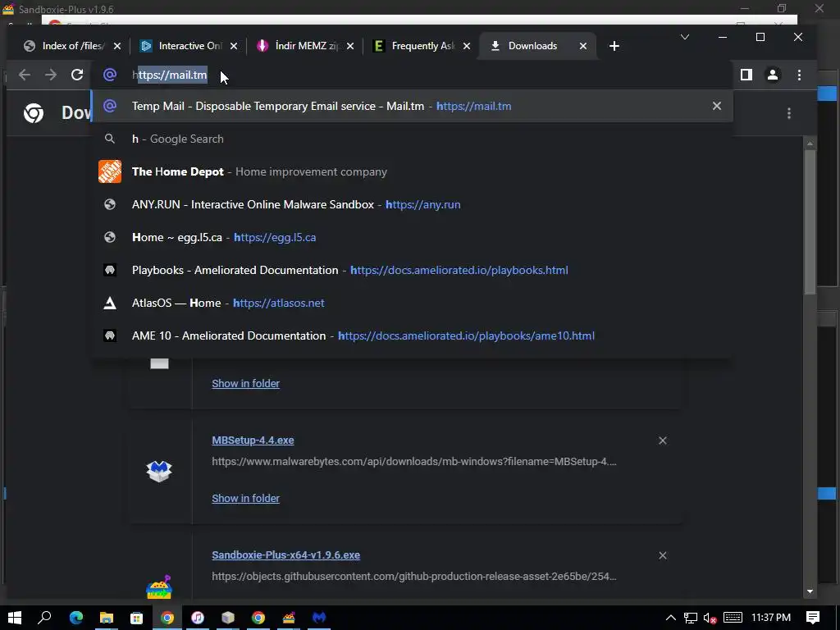Viewport: 840px width, 630px height.
Task: Click the Chrome logo on the Downloads page
Action: (x=33, y=113)
